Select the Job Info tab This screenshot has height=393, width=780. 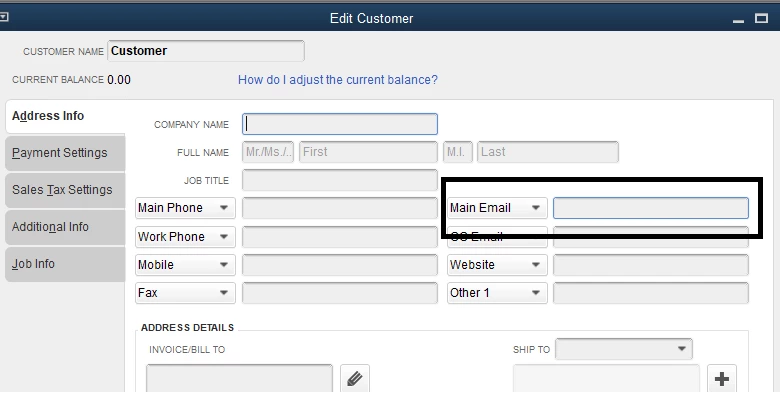65,264
